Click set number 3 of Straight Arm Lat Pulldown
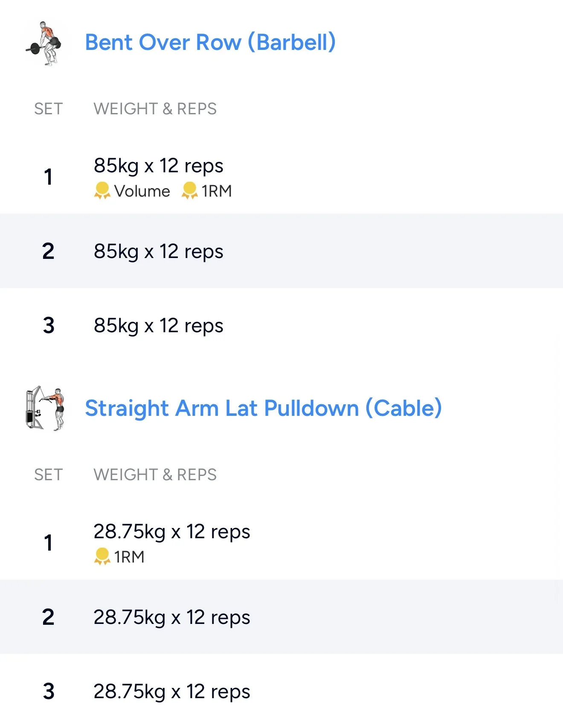Image resolution: width=563 pixels, height=728 pixels. 49,691
